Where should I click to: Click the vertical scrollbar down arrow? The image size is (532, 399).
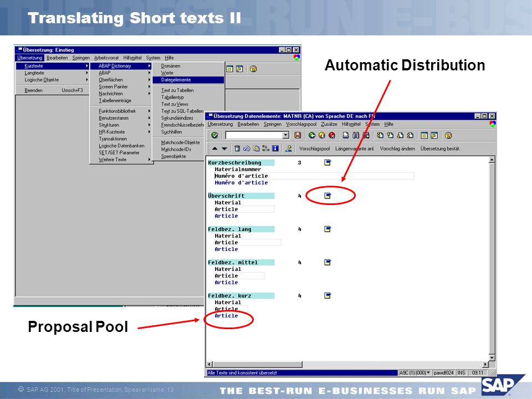pyautogui.click(x=492, y=357)
